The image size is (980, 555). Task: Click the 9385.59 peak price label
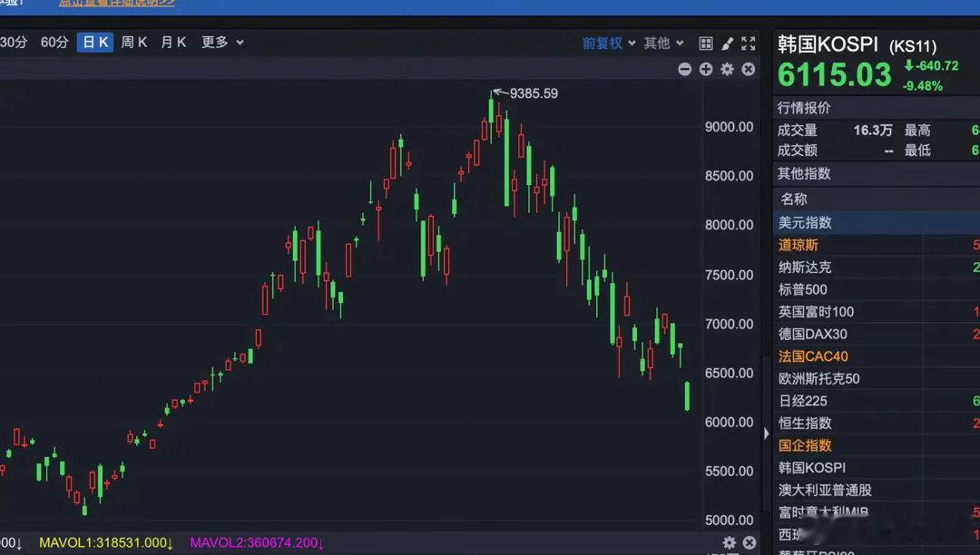[x=534, y=93]
